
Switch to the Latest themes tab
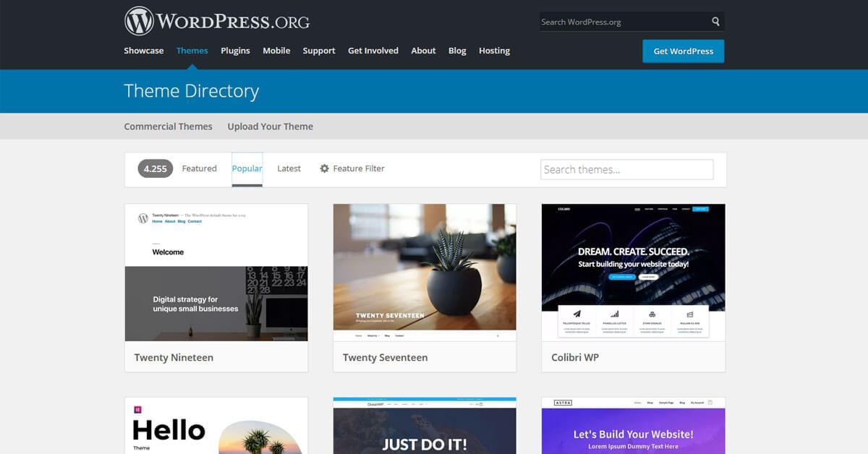[289, 168]
